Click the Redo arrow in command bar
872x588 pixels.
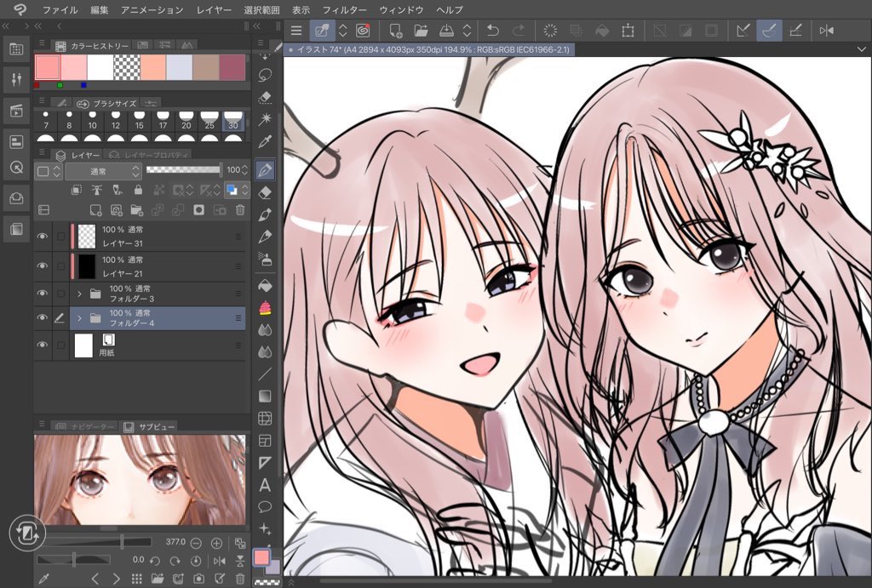tap(519, 30)
